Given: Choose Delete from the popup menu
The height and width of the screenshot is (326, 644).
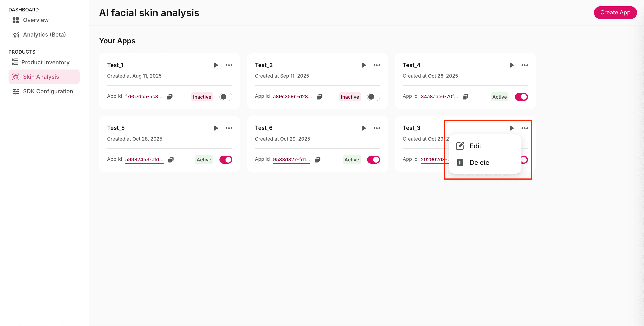Looking at the screenshot, I should click(479, 163).
